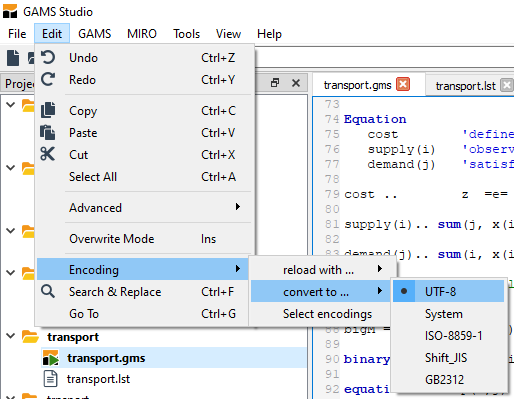This screenshot has width=514, height=399.
Task: Click the transport.lst document icon
Action: click(x=51, y=379)
